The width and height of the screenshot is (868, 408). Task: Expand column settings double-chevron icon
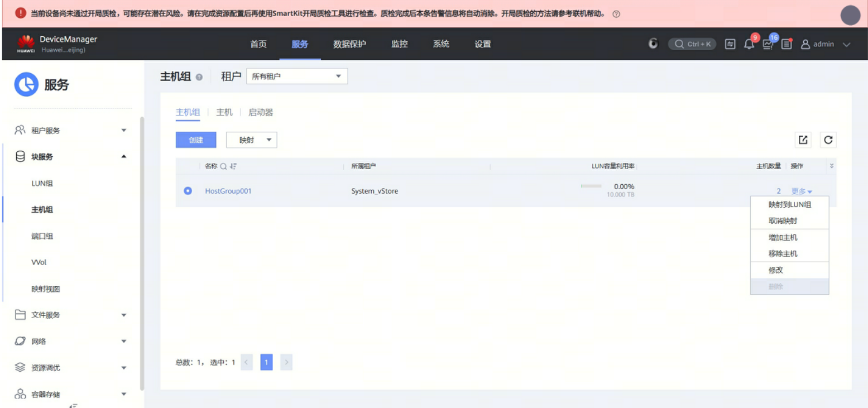coord(832,166)
